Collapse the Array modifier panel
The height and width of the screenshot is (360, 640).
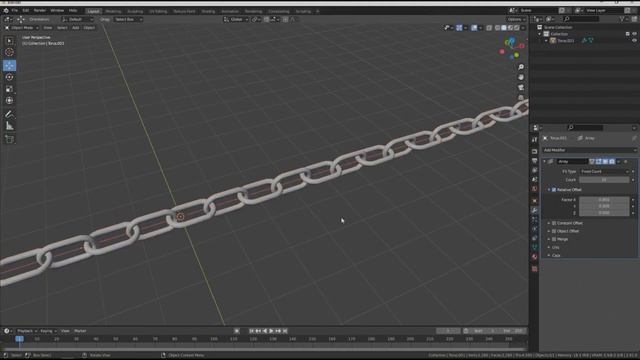point(544,162)
